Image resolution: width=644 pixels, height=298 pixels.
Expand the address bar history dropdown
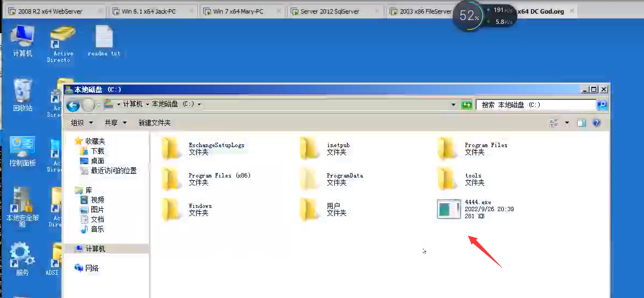453,105
